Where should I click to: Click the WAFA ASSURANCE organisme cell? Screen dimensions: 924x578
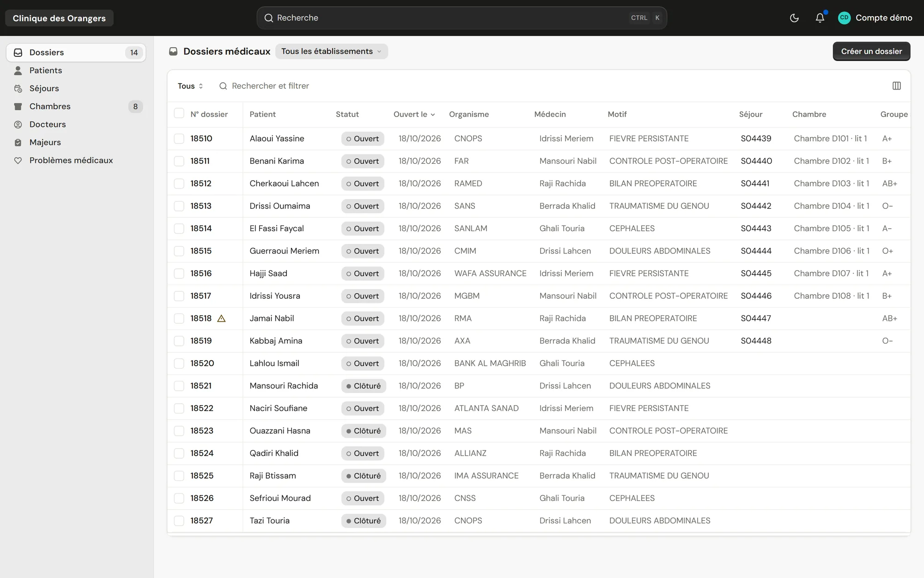click(x=490, y=273)
